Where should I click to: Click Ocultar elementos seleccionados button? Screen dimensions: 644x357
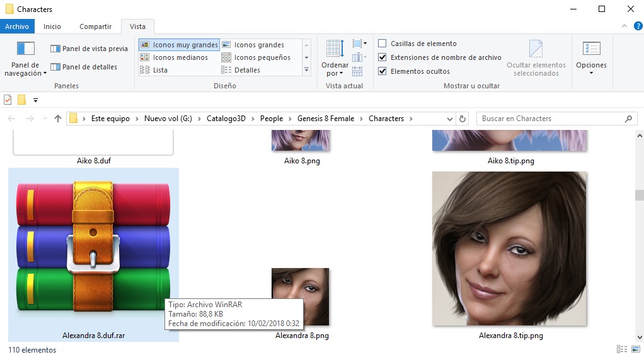(x=536, y=59)
